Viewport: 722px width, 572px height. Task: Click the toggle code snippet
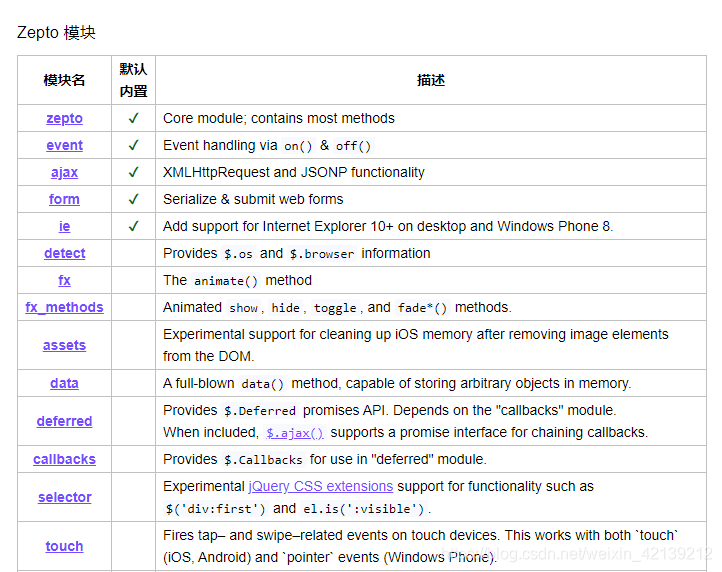335,308
